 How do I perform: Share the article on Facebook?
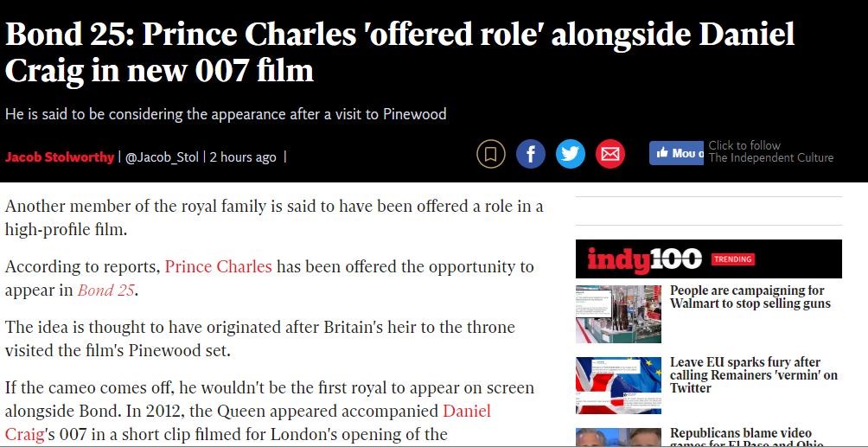point(531,155)
